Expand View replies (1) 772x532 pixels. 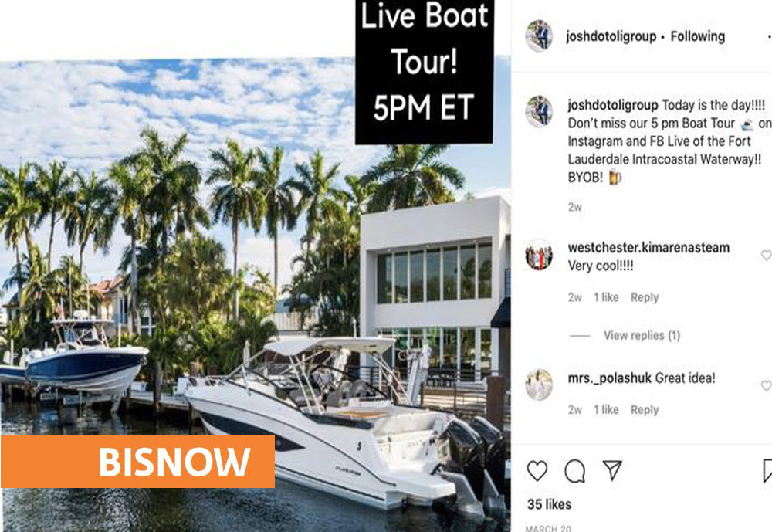[642, 335]
